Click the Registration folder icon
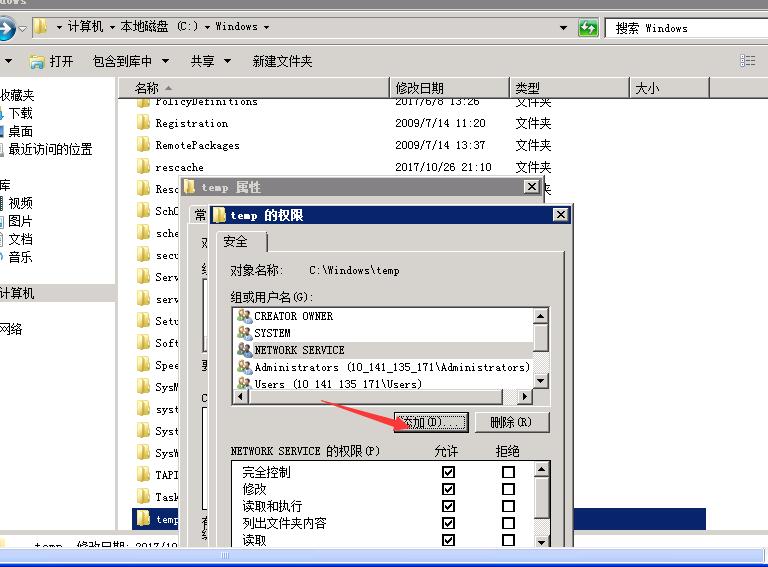768x567 pixels. tap(143, 122)
